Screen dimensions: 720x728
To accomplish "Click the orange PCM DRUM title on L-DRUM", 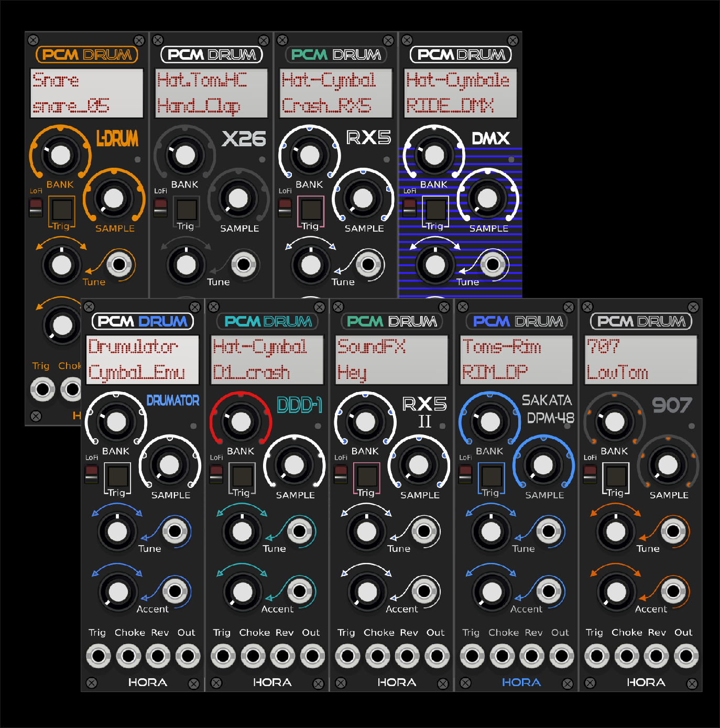I will (x=87, y=55).
